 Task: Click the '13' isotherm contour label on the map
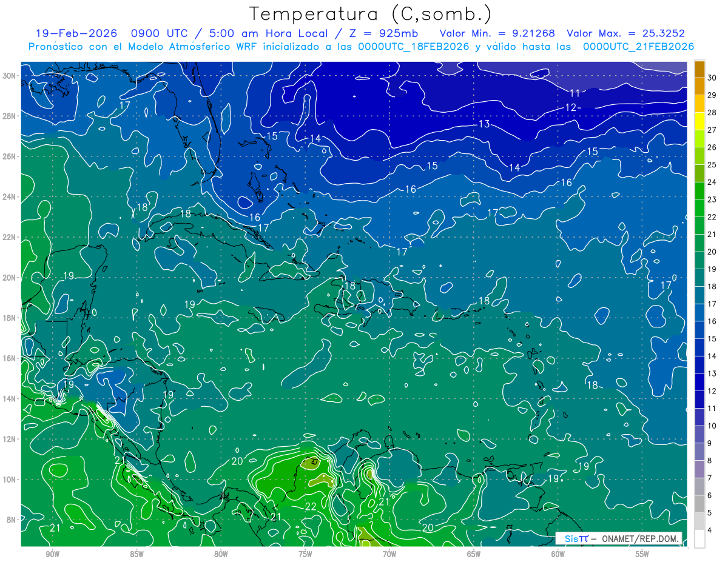pyautogui.click(x=484, y=124)
